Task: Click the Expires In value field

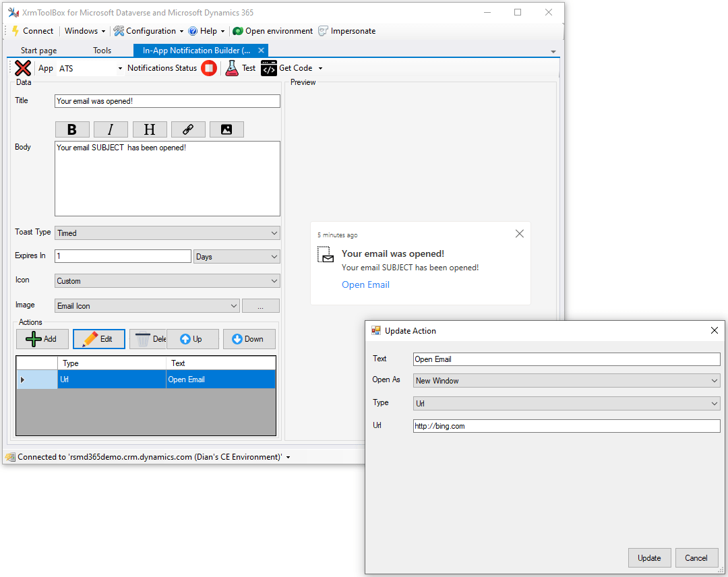Action: [x=123, y=256]
